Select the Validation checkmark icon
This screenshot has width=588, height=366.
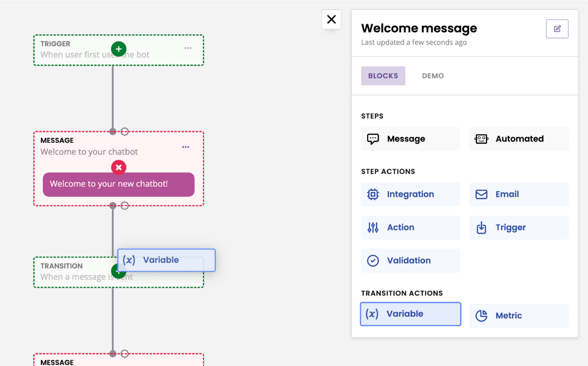(x=373, y=260)
